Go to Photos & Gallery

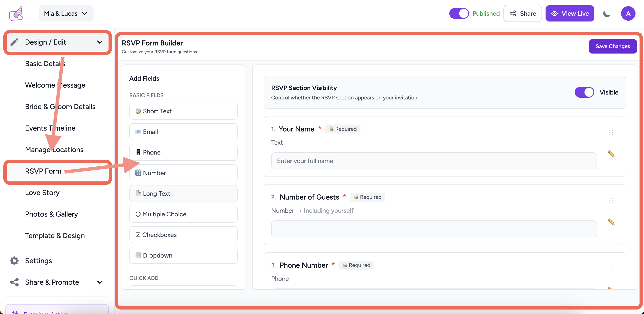click(51, 214)
